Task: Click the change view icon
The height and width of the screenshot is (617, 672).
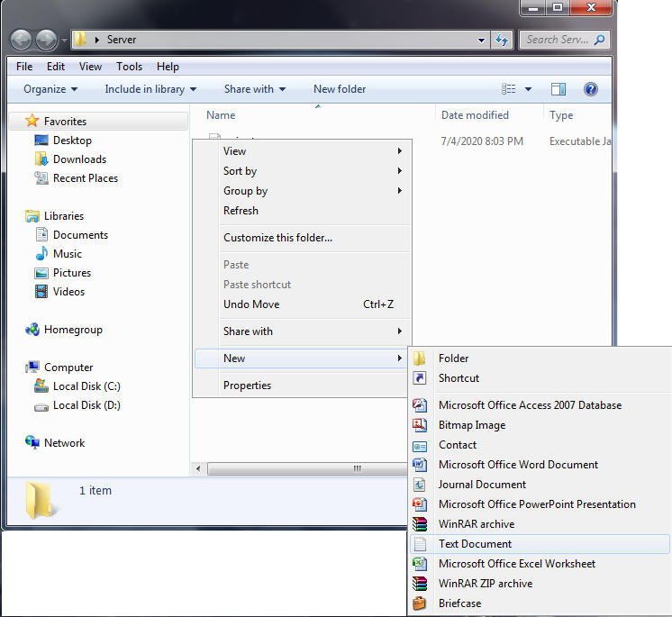Action: coord(509,89)
